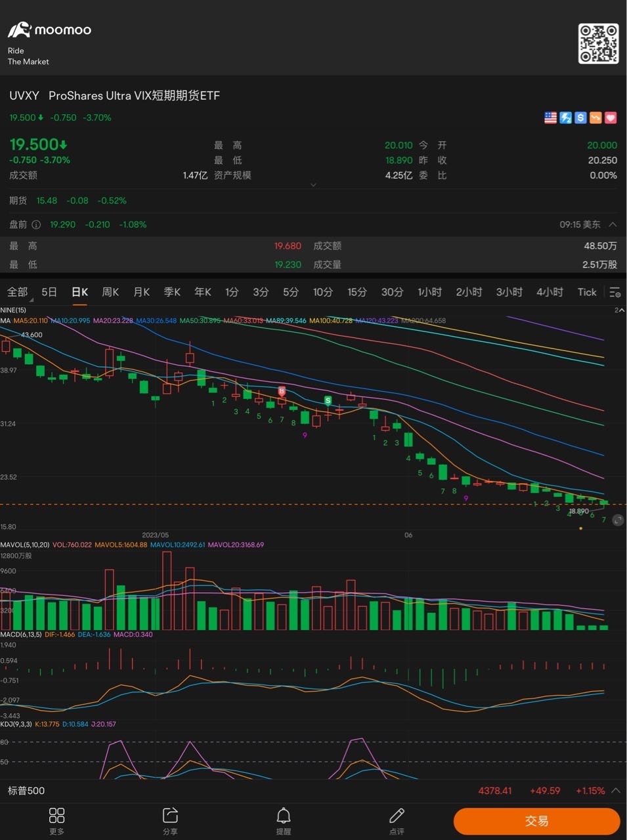Switch to 3小时 interval
The height and width of the screenshot is (840, 627).
[509, 292]
